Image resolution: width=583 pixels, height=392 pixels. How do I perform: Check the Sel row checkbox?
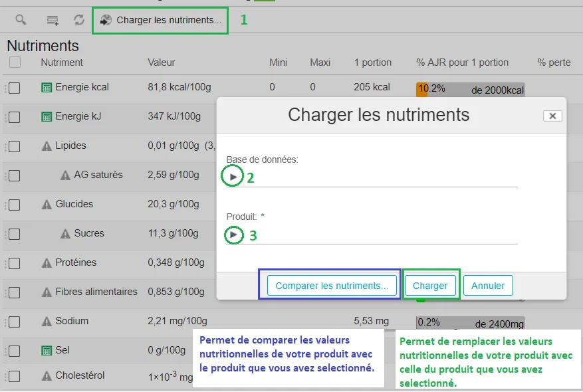coord(15,351)
